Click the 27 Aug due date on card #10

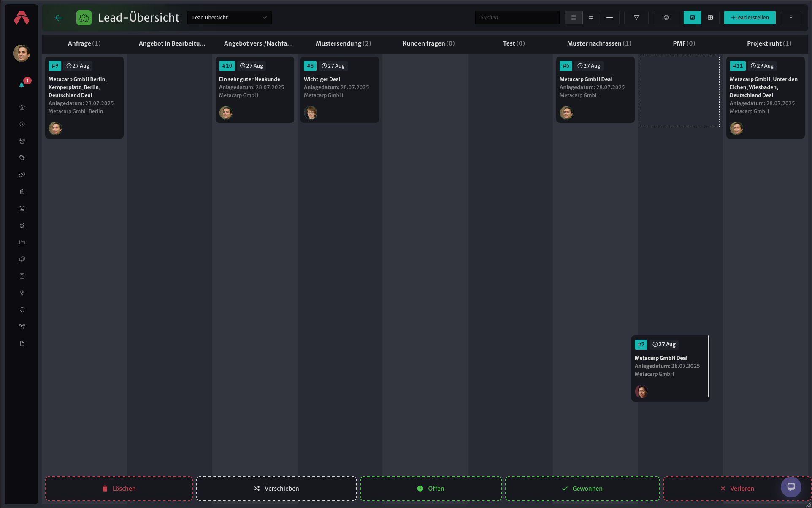pos(252,66)
